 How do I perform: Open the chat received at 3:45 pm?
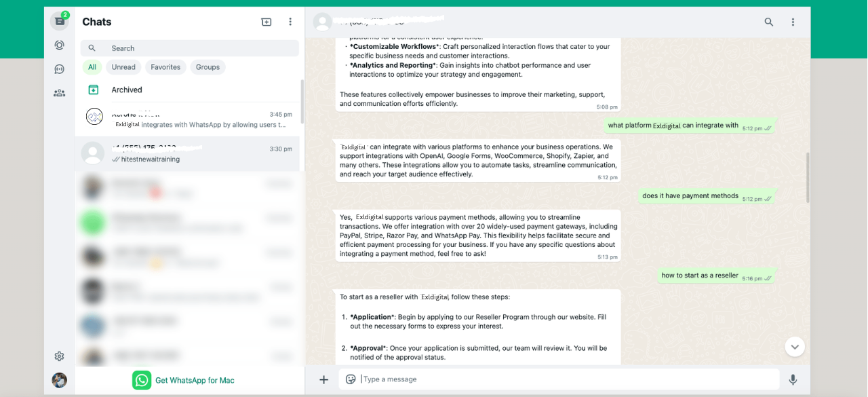(188, 119)
